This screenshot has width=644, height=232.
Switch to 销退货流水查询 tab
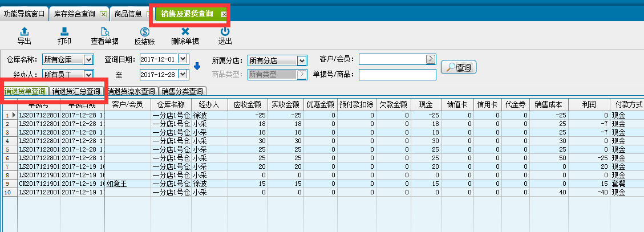(131, 91)
